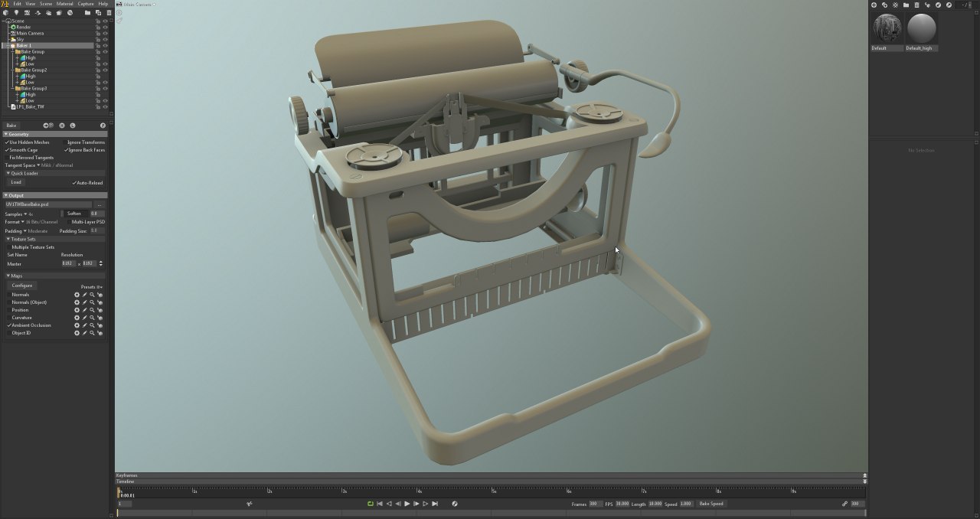Click Quick Loader Load button
Viewport: 980px width, 519px height.
tap(16, 182)
